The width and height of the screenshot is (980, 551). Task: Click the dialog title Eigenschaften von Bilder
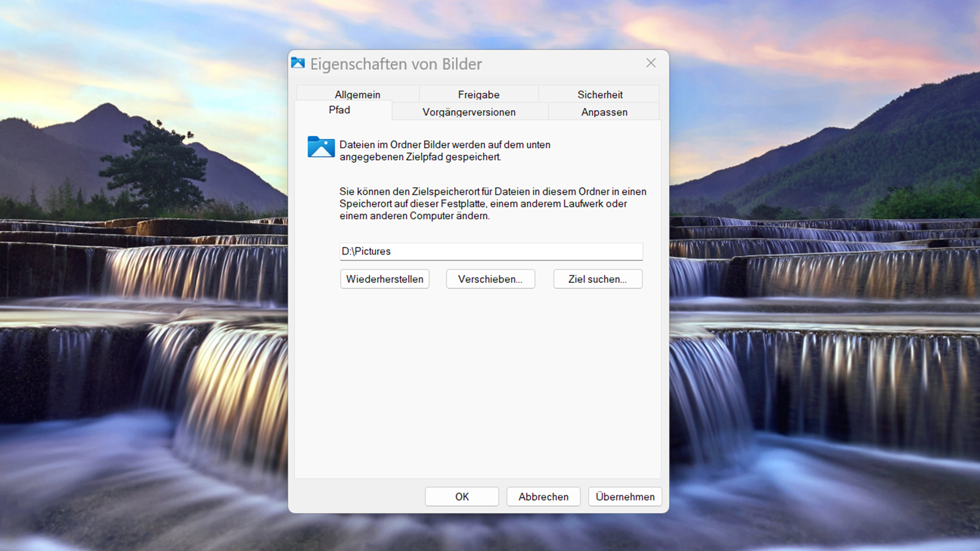click(396, 64)
